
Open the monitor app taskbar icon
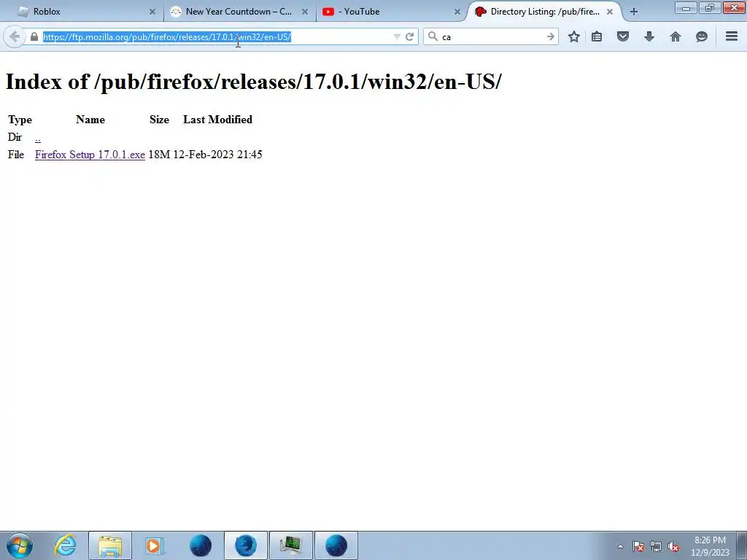pos(291,545)
